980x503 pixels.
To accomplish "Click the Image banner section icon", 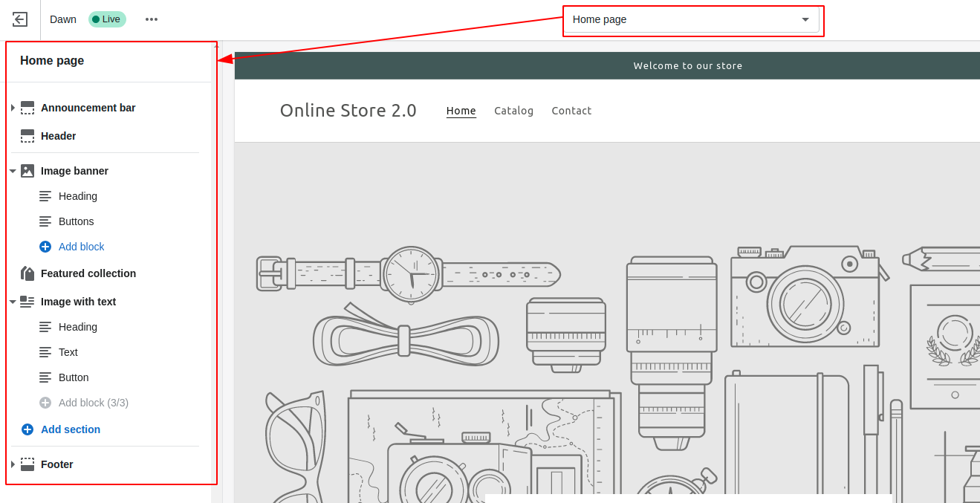I will tap(27, 171).
